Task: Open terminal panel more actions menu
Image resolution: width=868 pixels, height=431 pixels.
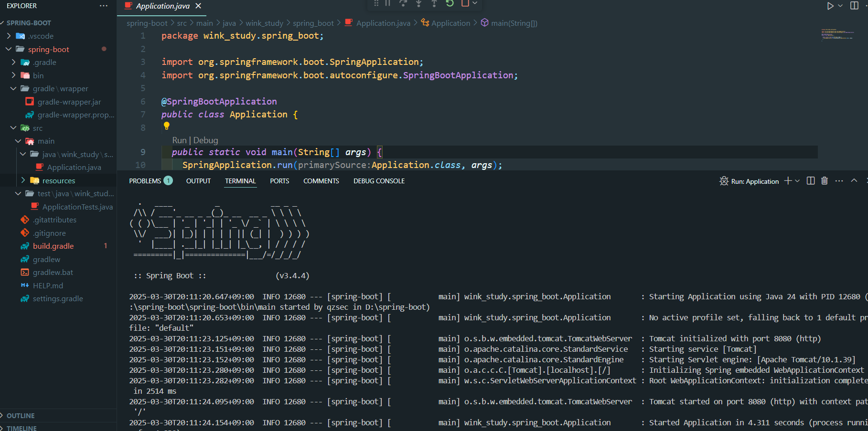Action: click(839, 181)
